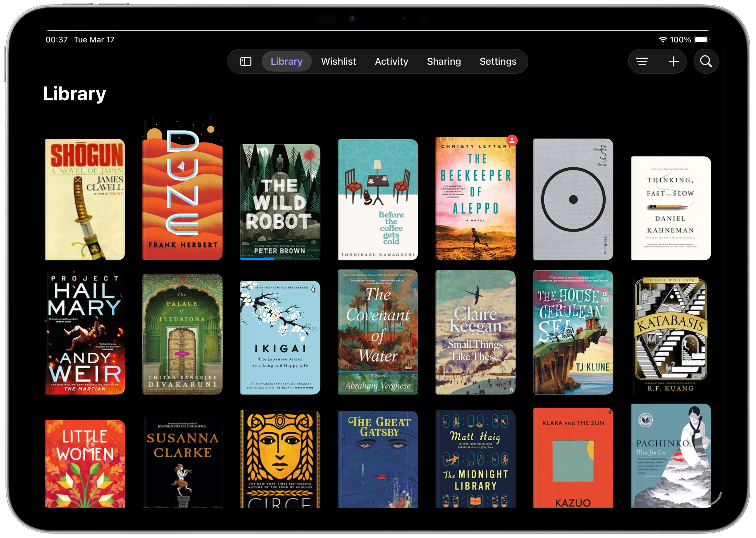The width and height of the screenshot is (756, 538).
Task: Select The Creative Act book cover
Action: 573,199
